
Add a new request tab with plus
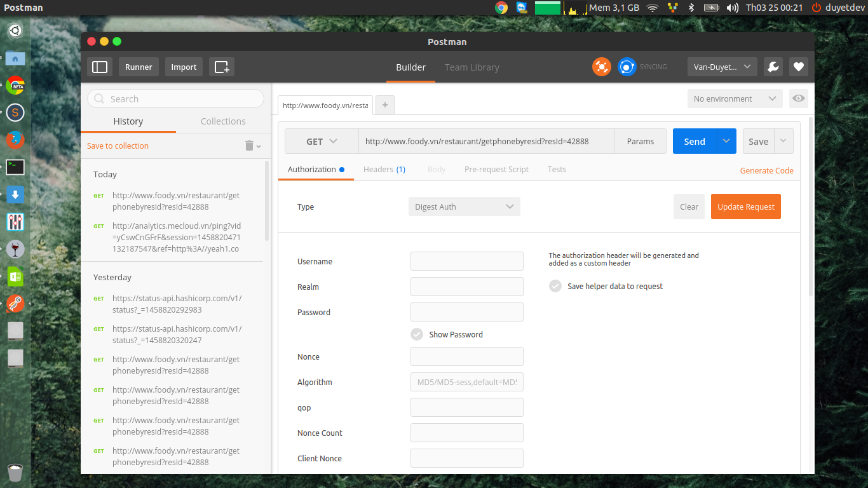(385, 105)
